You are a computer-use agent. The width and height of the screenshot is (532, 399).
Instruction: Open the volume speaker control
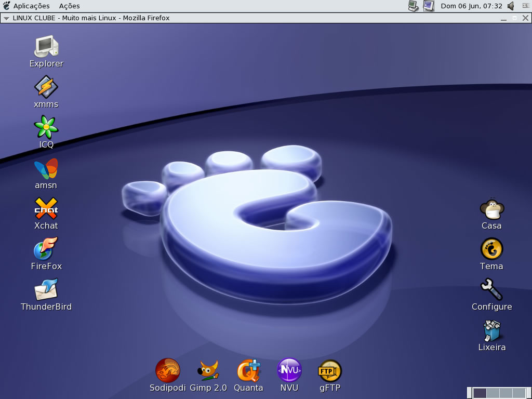511,6
